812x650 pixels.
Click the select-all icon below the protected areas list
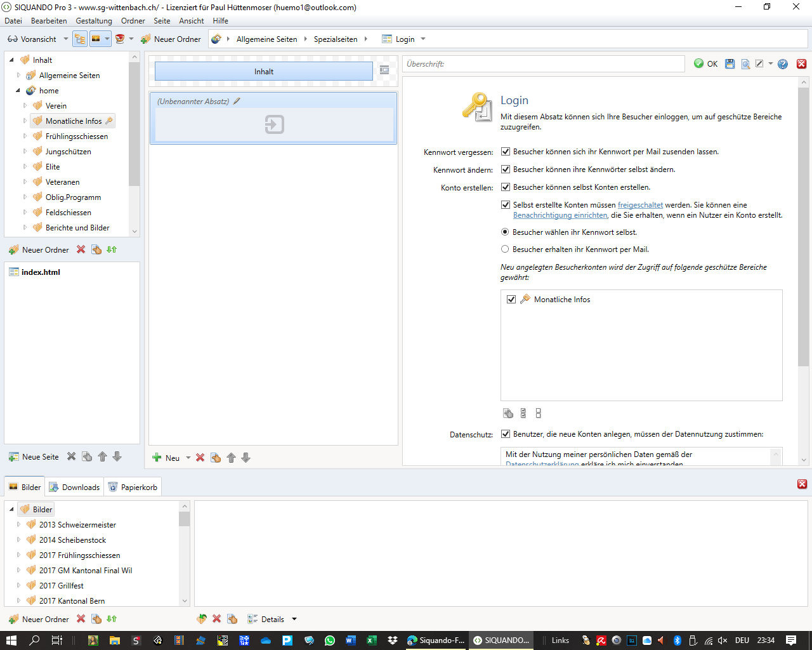[x=523, y=413]
